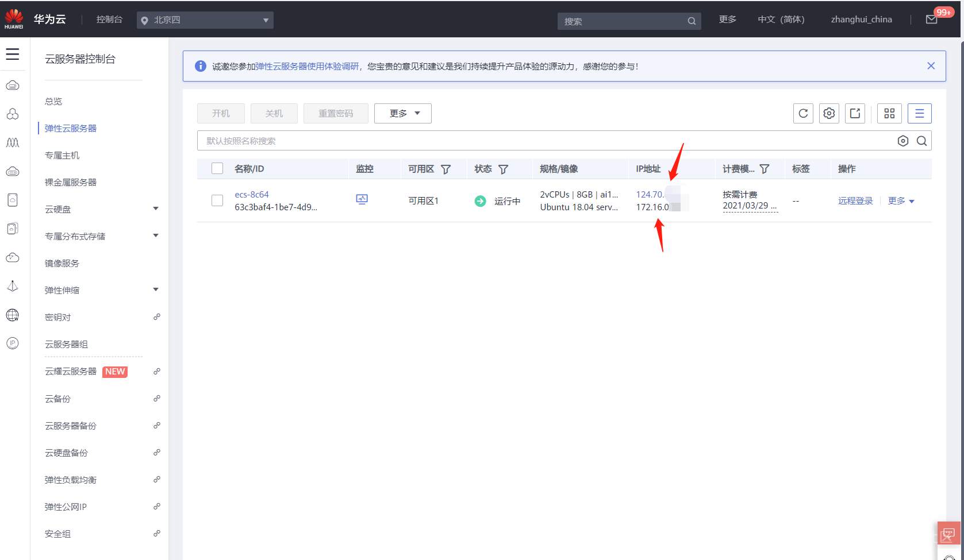The width and height of the screenshot is (964, 560).
Task: Open list settings gear icon
Action: point(829,113)
